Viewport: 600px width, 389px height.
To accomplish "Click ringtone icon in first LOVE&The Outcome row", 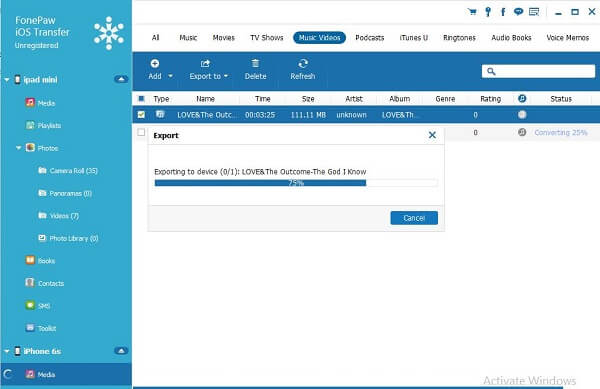I will point(522,114).
